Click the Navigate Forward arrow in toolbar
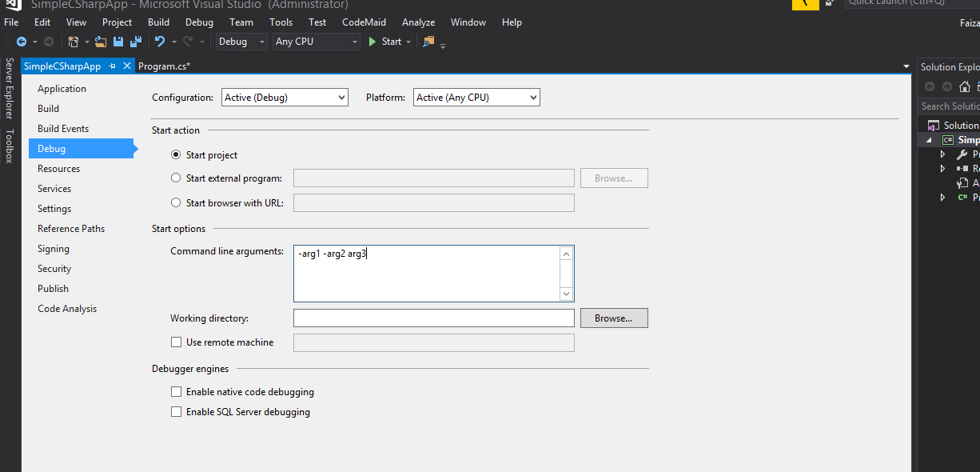Image resolution: width=980 pixels, height=472 pixels. pos(49,42)
